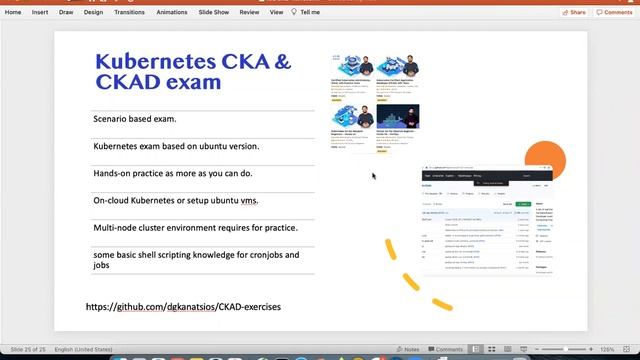Screen dimensions: 640x360
Task: Click the zoom slider handle
Action: click(565, 349)
